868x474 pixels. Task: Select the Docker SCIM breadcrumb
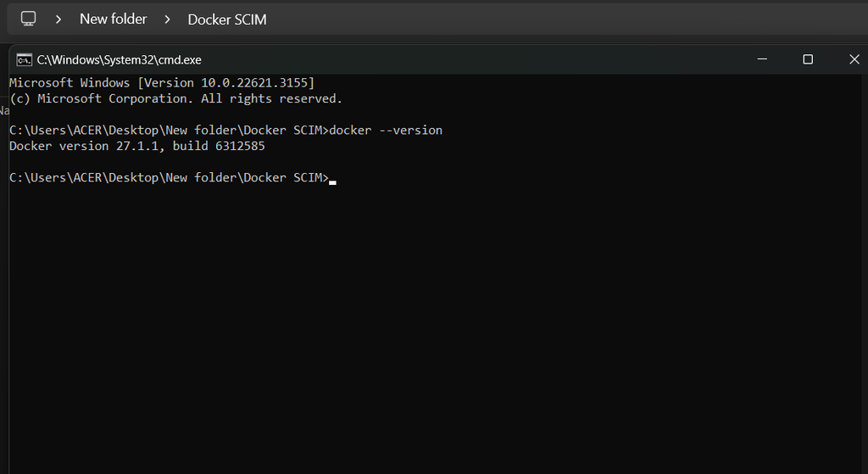click(x=226, y=19)
